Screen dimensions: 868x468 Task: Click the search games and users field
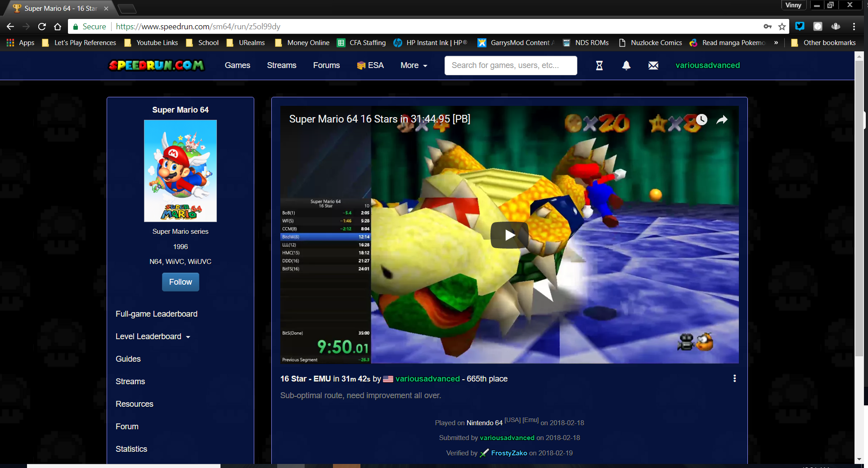click(511, 65)
